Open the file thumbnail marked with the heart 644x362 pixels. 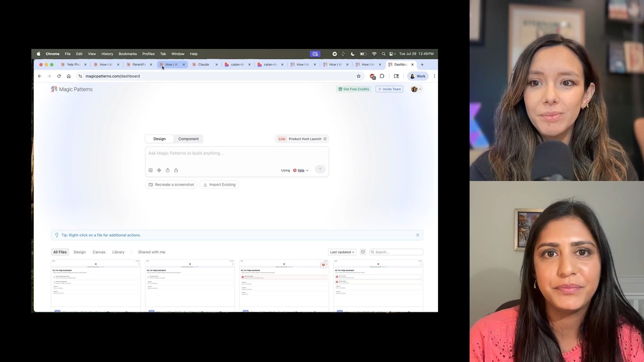[284, 283]
